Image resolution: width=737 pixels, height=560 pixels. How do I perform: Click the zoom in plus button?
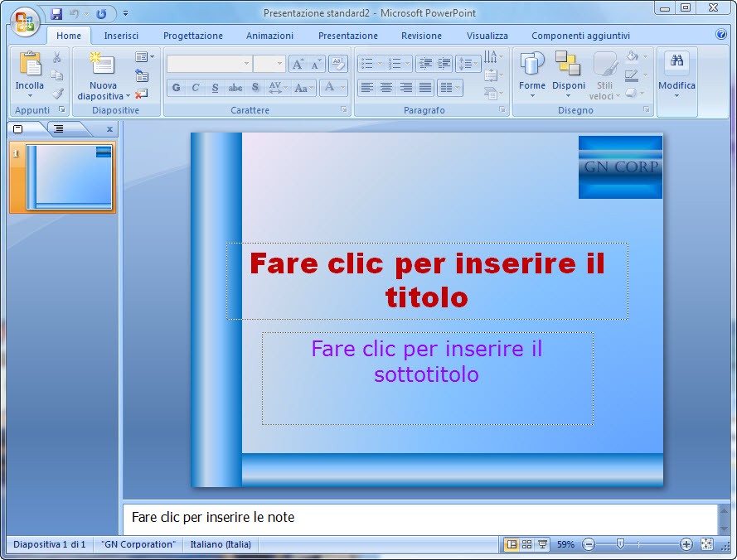(x=686, y=544)
